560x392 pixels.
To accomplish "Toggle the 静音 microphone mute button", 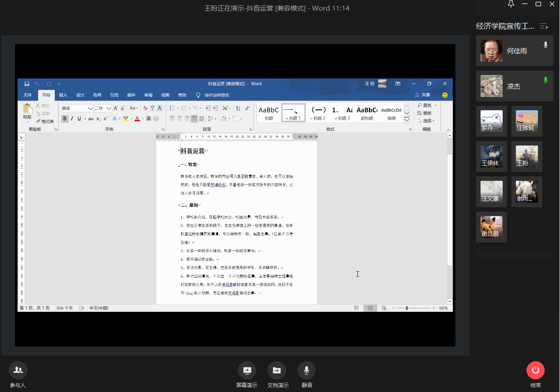I will [x=306, y=370].
